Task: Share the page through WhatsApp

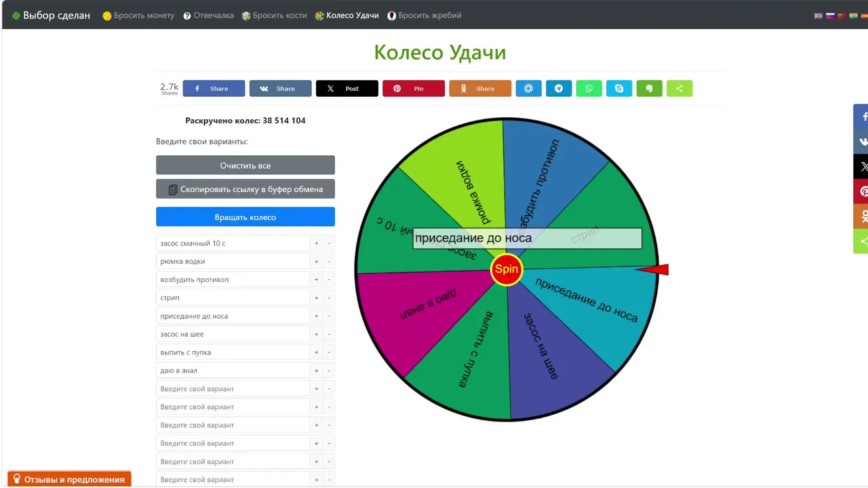Action: pos(589,88)
